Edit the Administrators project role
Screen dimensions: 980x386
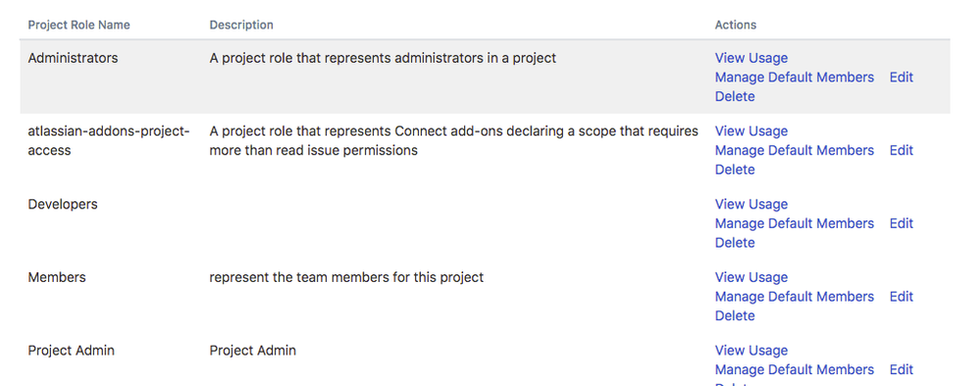[902, 78]
